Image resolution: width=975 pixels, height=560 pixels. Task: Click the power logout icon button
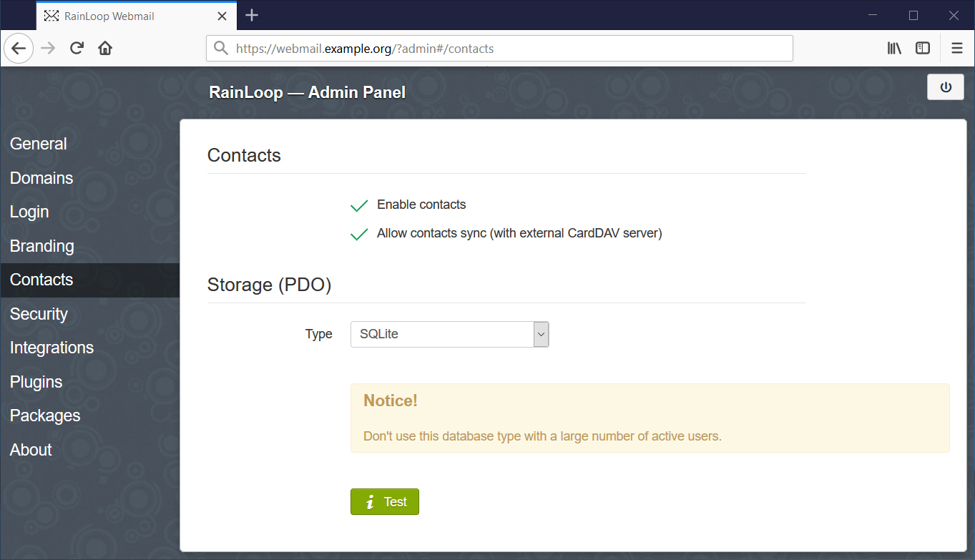coord(946,87)
